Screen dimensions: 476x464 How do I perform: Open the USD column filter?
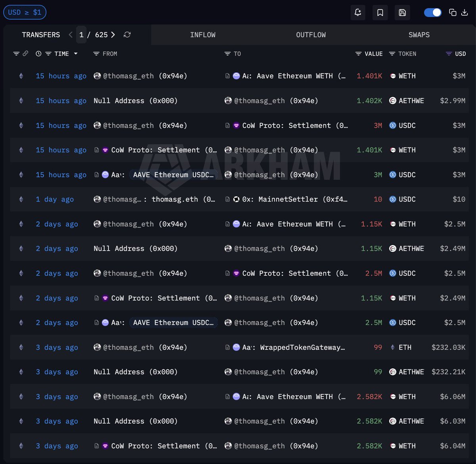[x=449, y=54]
